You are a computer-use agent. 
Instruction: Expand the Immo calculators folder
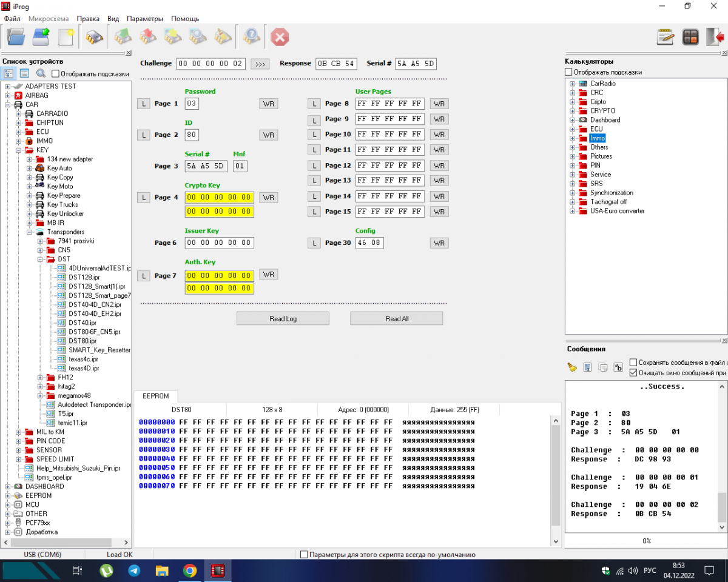[572, 138]
